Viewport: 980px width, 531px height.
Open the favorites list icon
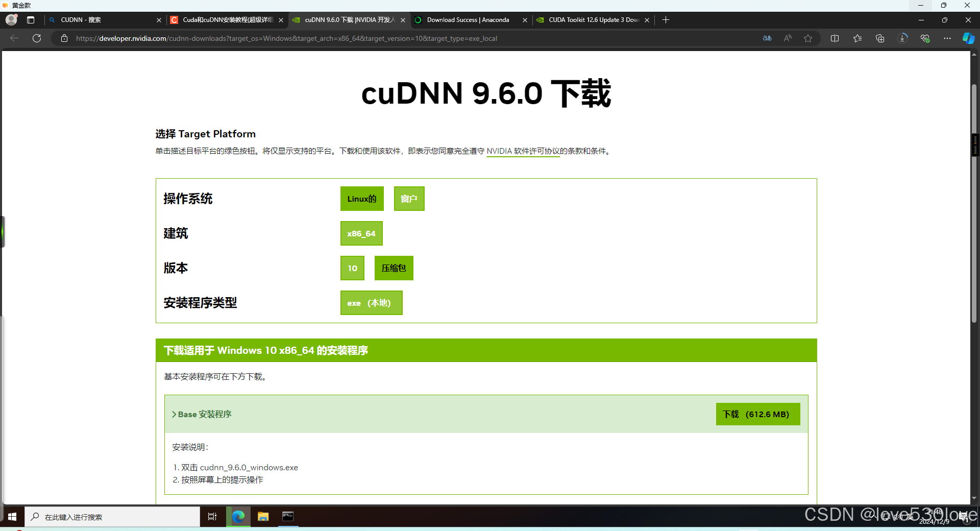tap(857, 38)
